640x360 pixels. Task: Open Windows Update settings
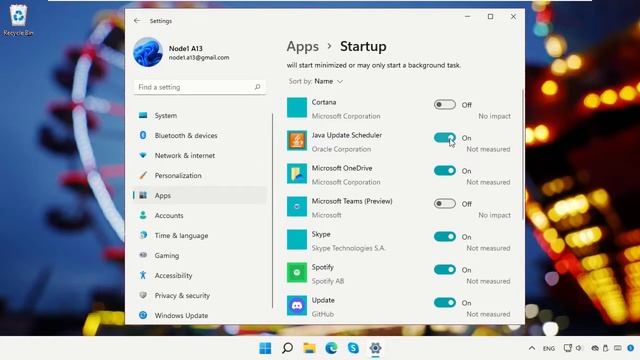point(200,316)
